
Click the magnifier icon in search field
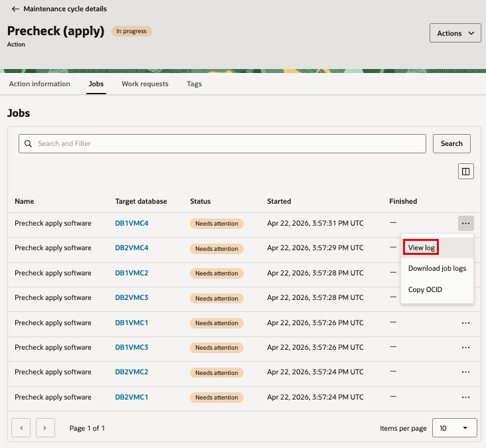(x=28, y=143)
